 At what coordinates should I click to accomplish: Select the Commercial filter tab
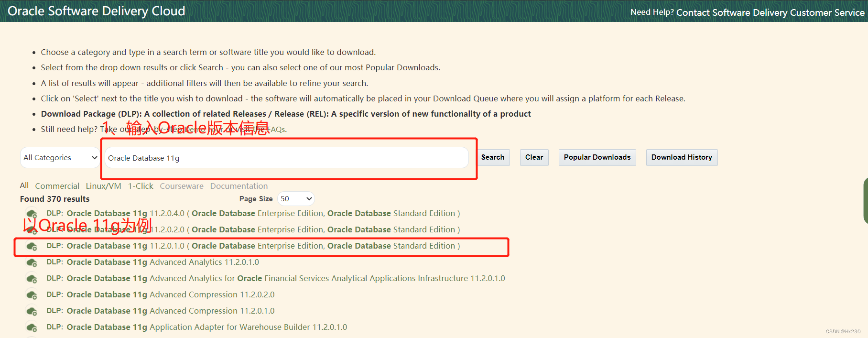[57, 186]
